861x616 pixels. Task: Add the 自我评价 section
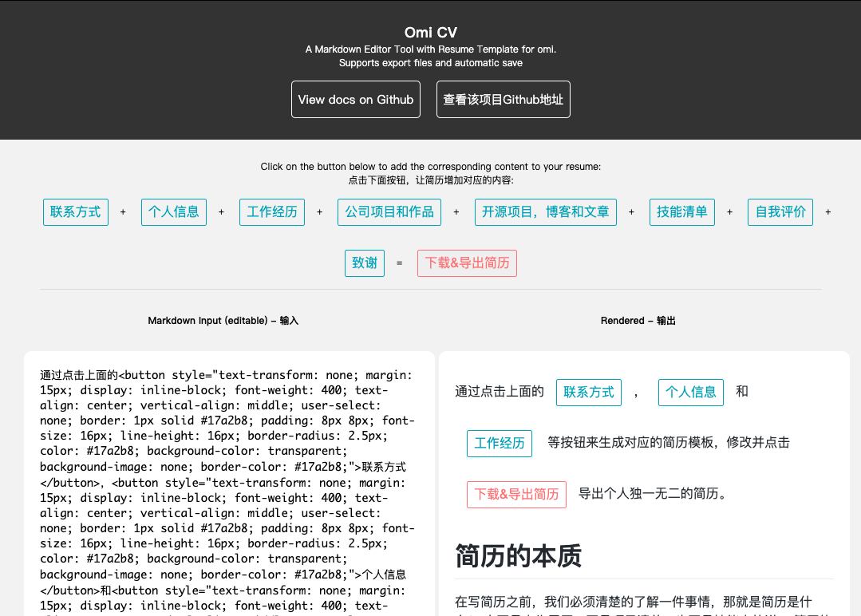click(780, 212)
